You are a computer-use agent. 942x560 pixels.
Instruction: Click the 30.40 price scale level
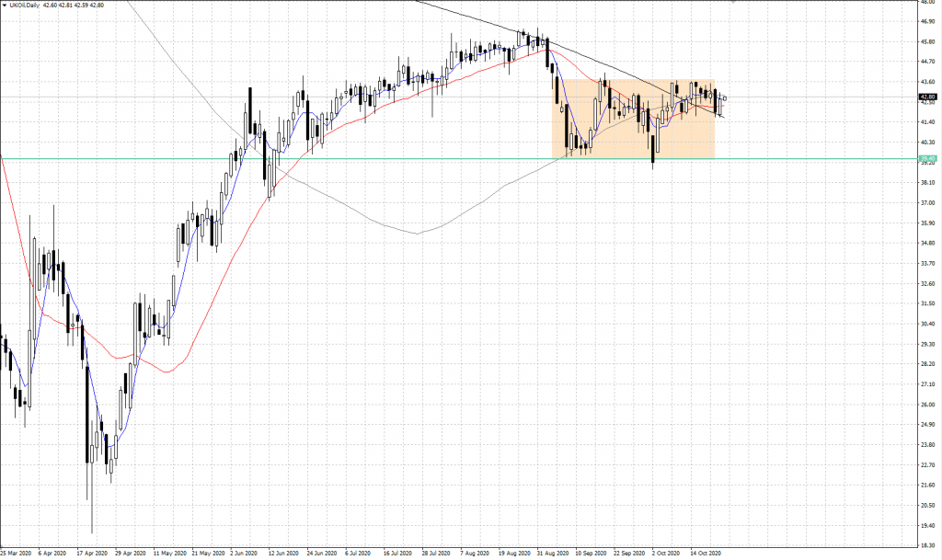[x=927, y=324]
